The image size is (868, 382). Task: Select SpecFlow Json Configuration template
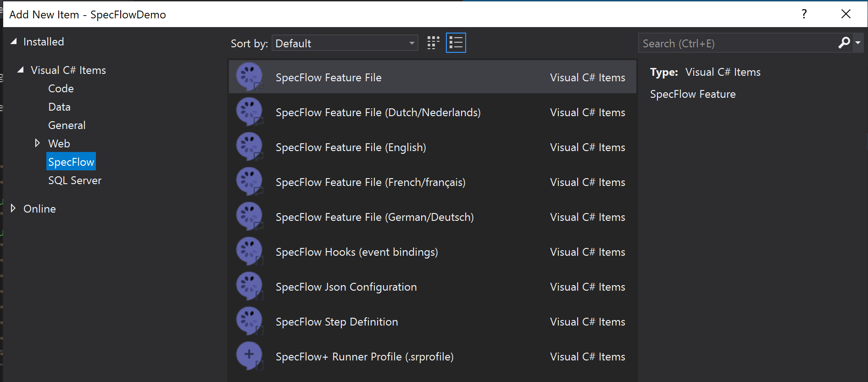[x=432, y=286]
